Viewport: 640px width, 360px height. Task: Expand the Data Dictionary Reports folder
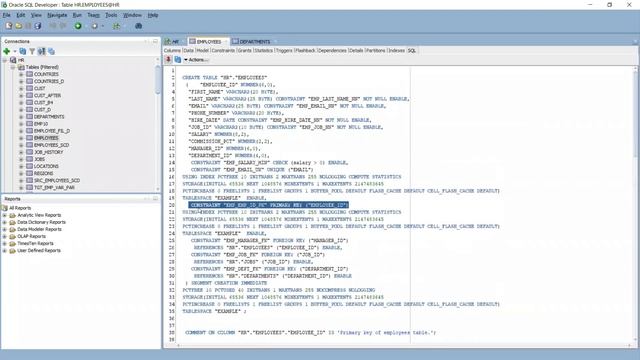click(x=4, y=222)
